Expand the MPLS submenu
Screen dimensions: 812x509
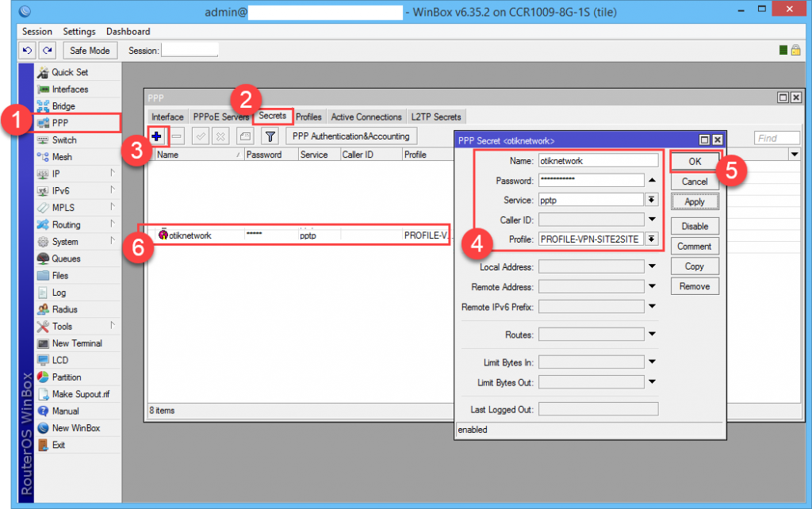[113, 208]
